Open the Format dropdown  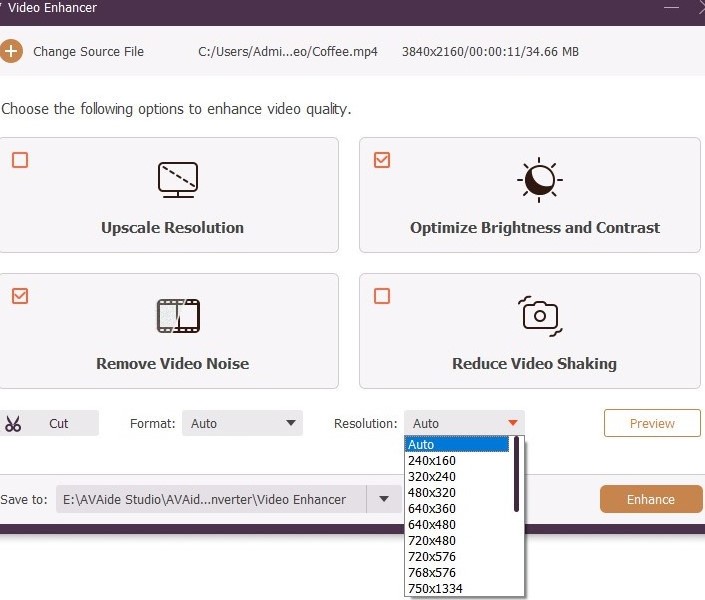click(241, 423)
